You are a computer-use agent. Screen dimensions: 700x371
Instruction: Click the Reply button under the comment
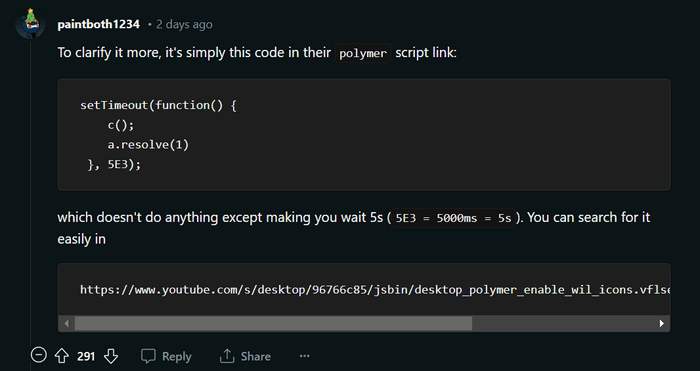167,356
